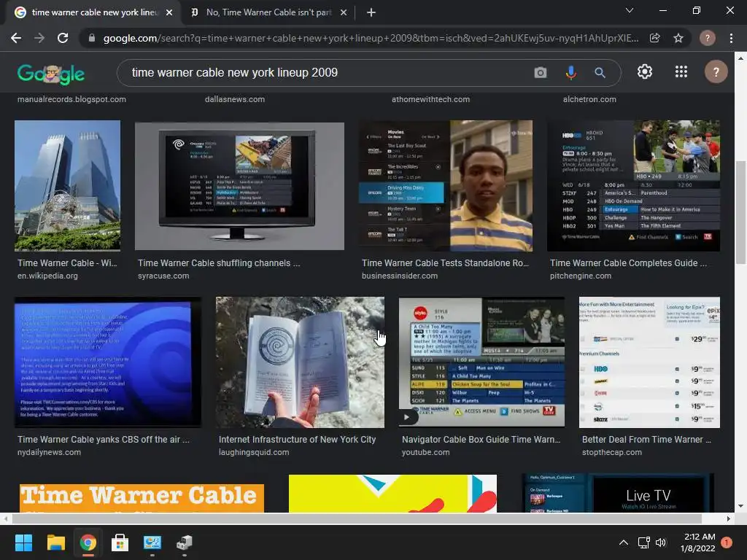Image resolution: width=747 pixels, height=560 pixels.
Task: Click the en.wikipedia.org source text
Action: coord(47,276)
